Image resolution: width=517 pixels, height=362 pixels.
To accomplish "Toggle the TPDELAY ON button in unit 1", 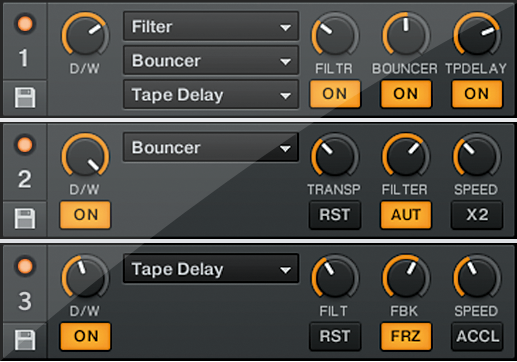I will coord(477,94).
